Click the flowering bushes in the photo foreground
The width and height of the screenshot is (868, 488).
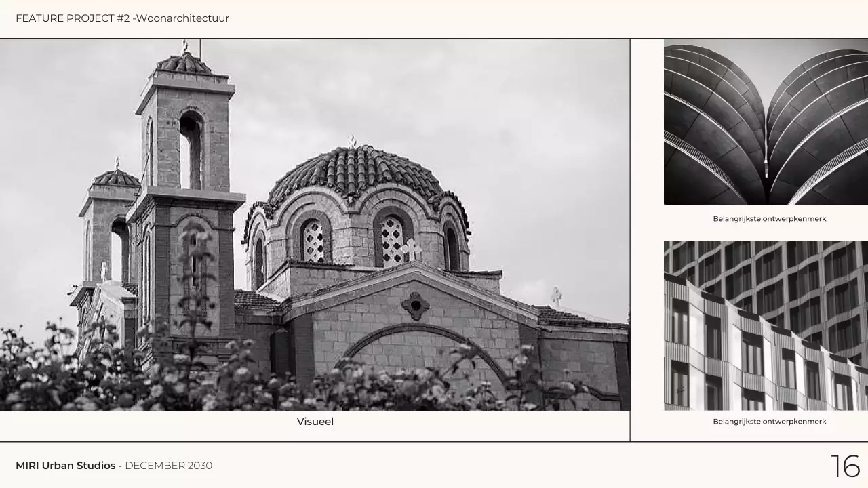(136, 380)
